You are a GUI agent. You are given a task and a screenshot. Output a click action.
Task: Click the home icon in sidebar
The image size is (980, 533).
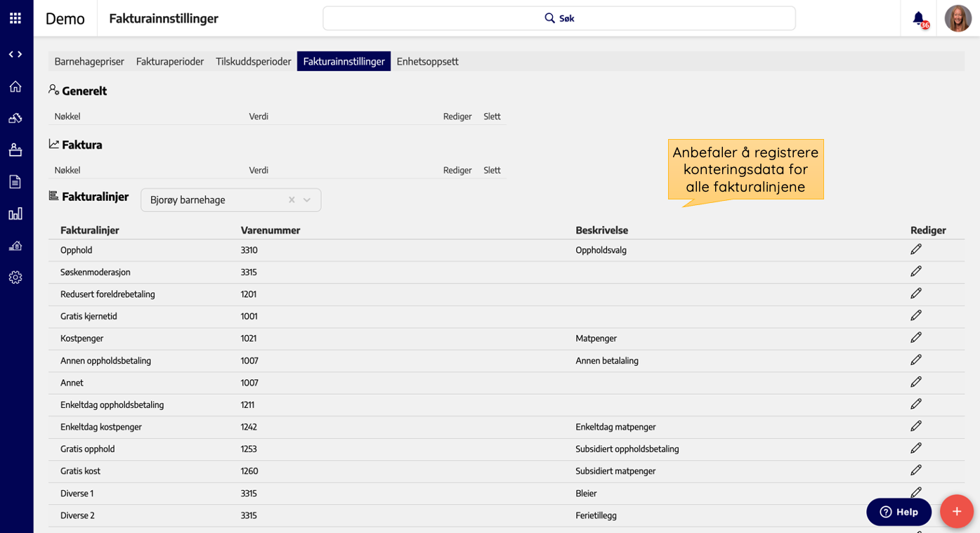pyautogui.click(x=15, y=86)
